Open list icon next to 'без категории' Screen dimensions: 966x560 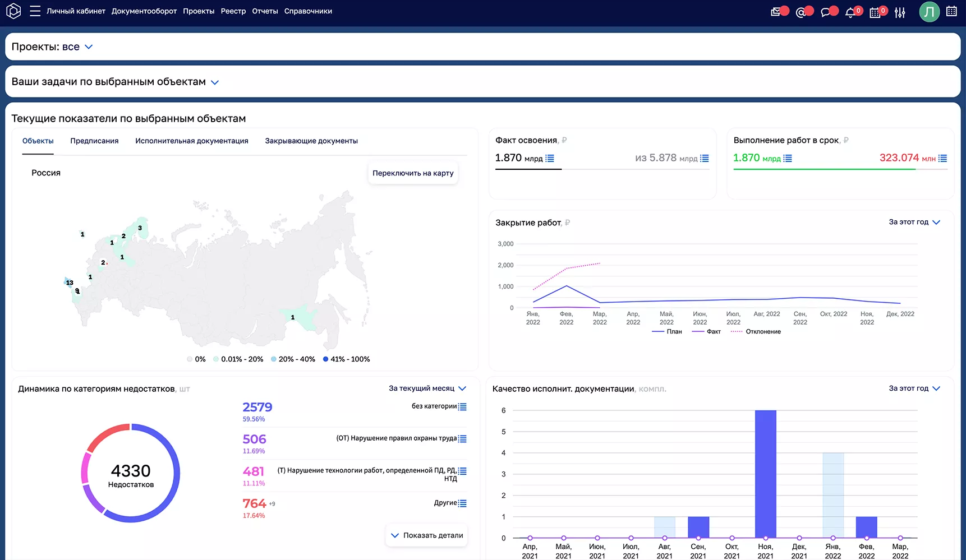coord(462,407)
